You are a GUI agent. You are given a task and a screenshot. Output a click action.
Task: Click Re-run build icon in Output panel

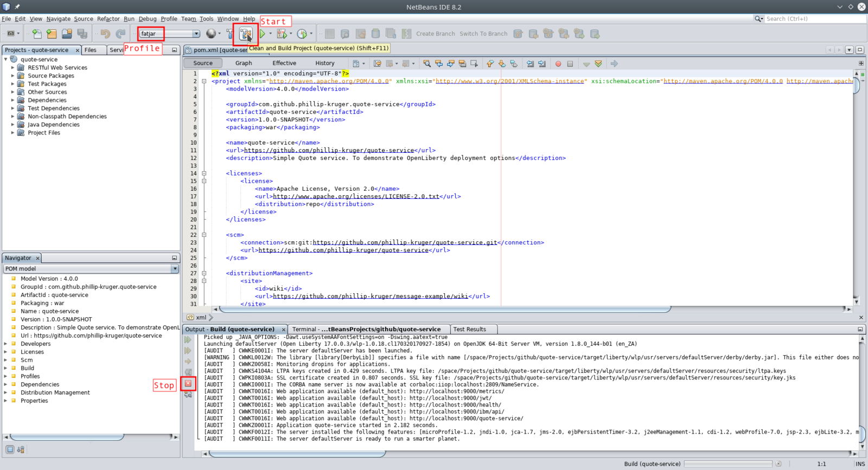[x=188, y=340]
